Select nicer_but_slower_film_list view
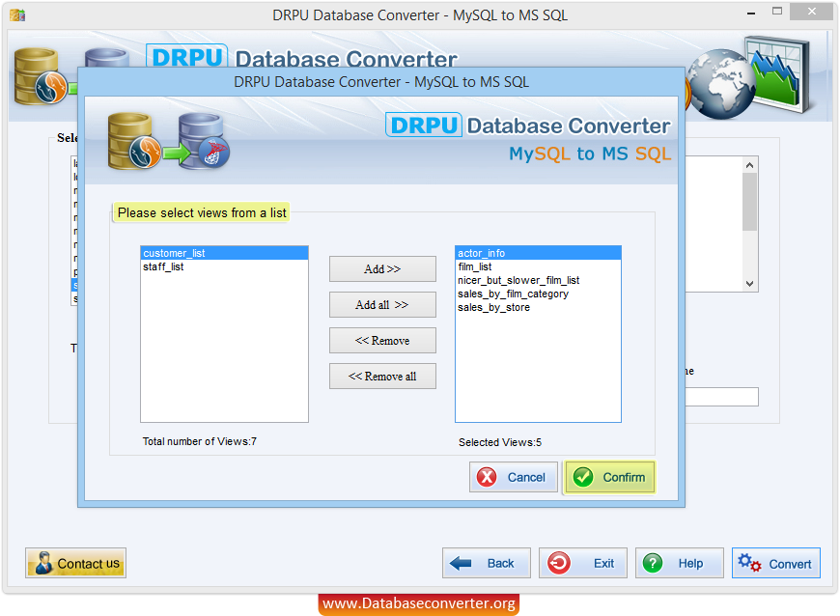Image resolution: width=840 pixels, height=616 pixels. [538, 280]
